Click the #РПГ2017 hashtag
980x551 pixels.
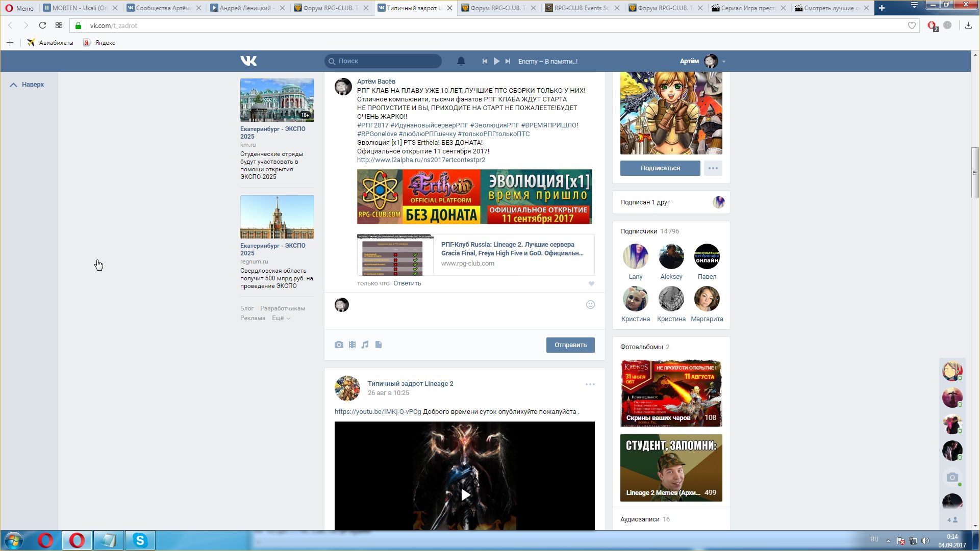[x=372, y=125]
